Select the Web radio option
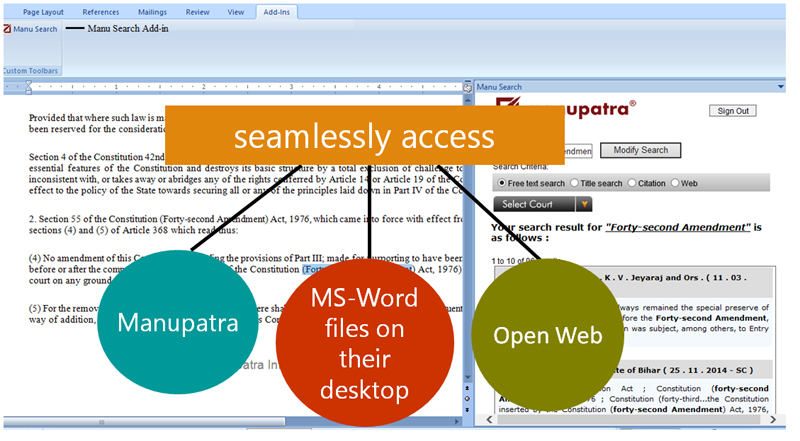 tap(677, 184)
